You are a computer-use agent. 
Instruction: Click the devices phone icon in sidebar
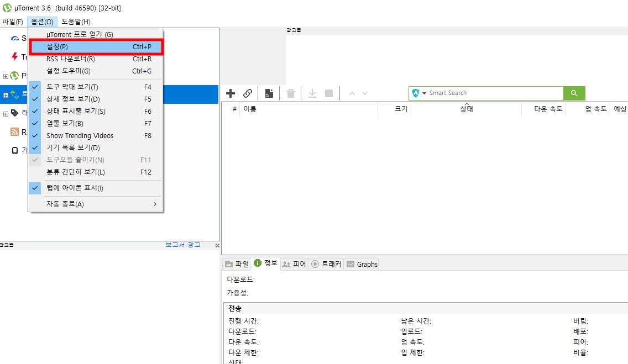pos(15,150)
